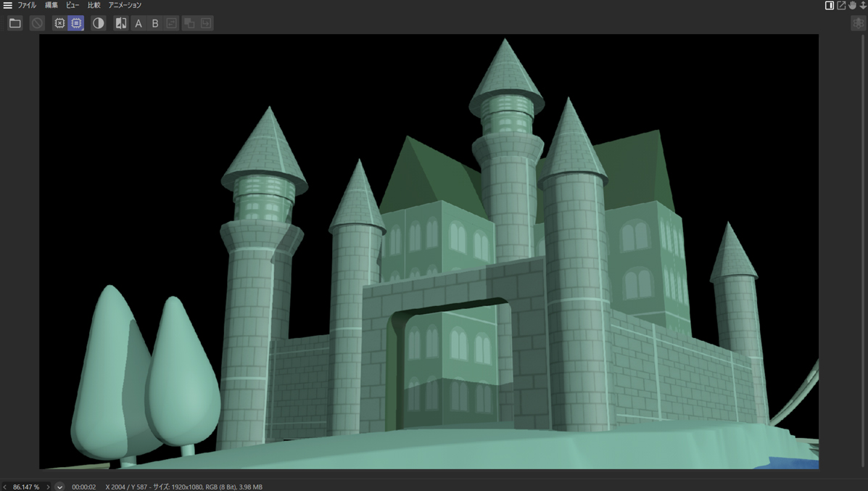This screenshot has width=868, height=491.
Task: Click the hexagon nodes icon at right
Action: [x=858, y=23]
